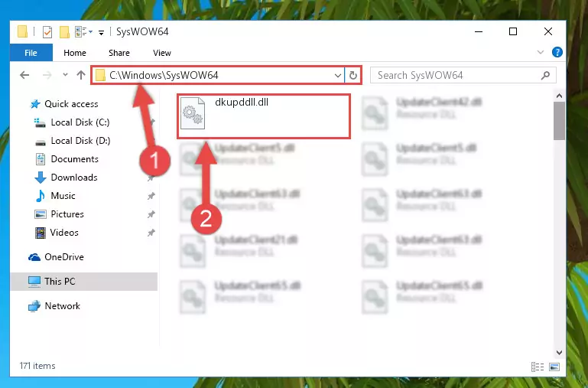Open Music in navigation pane
The width and height of the screenshot is (588, 388).
point(55,196)
